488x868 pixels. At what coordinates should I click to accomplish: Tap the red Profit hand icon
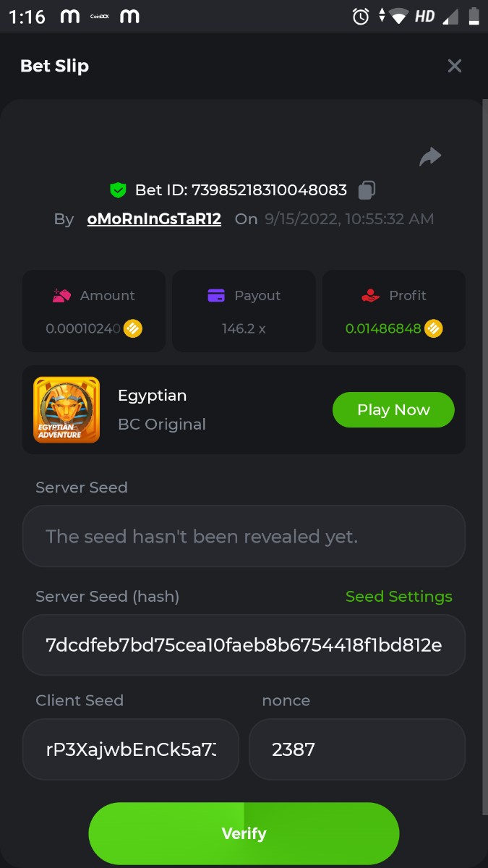click(x=370, y=295)
